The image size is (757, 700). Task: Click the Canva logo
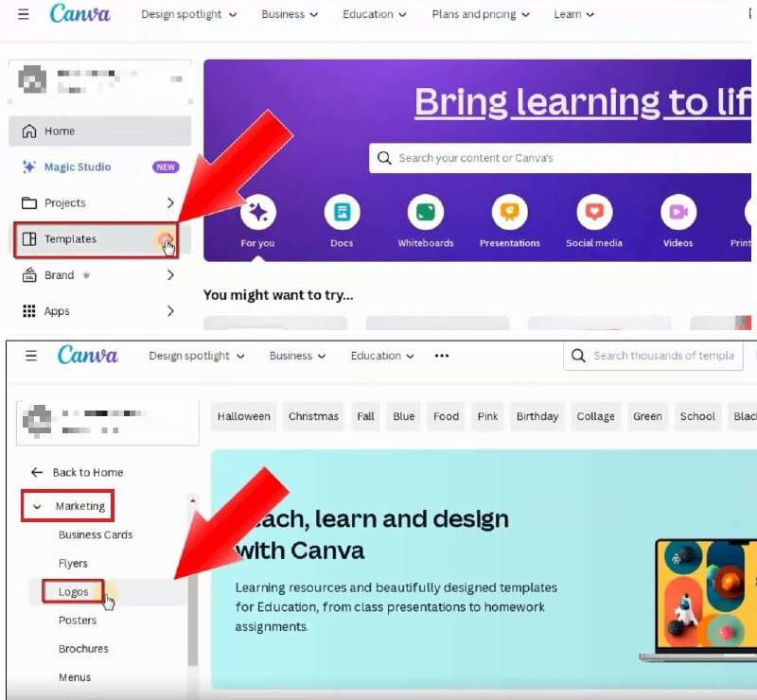click(79, 14)
